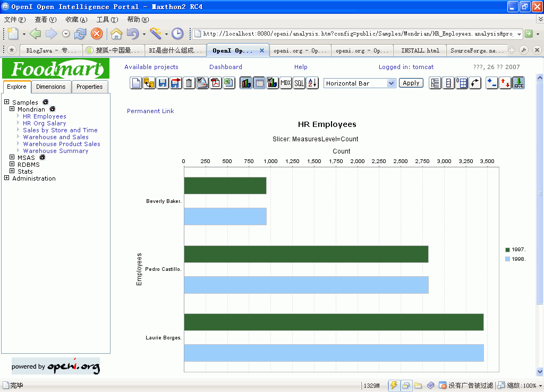Delete the analysis using the trash can icon
The height and width of the screenshot is (392, 544).
(x=189, y=83)
